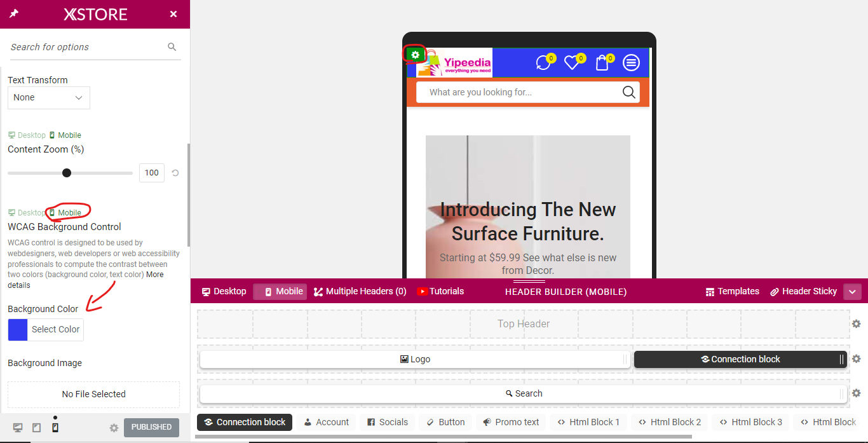
Task: Open the More details link
Action: pos(86,280)
